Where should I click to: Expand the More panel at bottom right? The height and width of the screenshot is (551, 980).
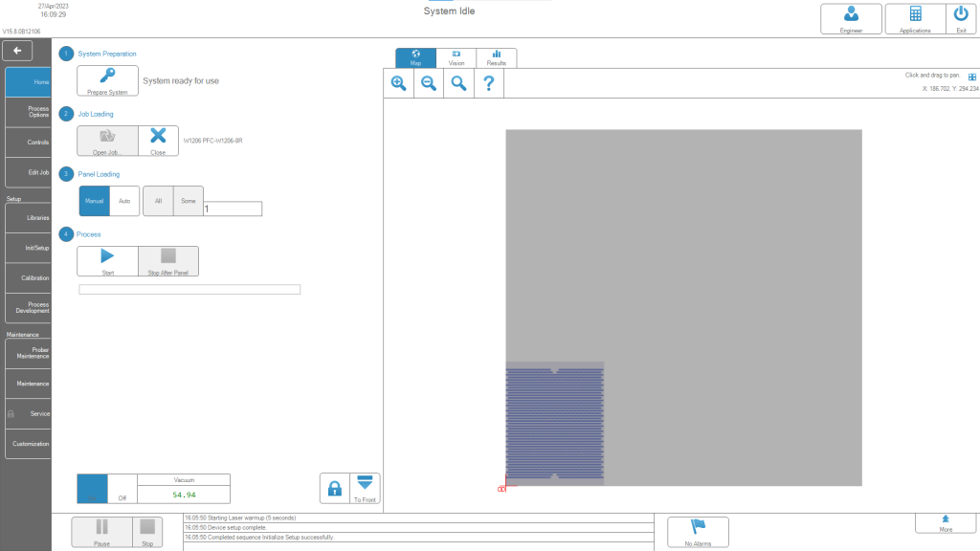[x=946, y=522]
